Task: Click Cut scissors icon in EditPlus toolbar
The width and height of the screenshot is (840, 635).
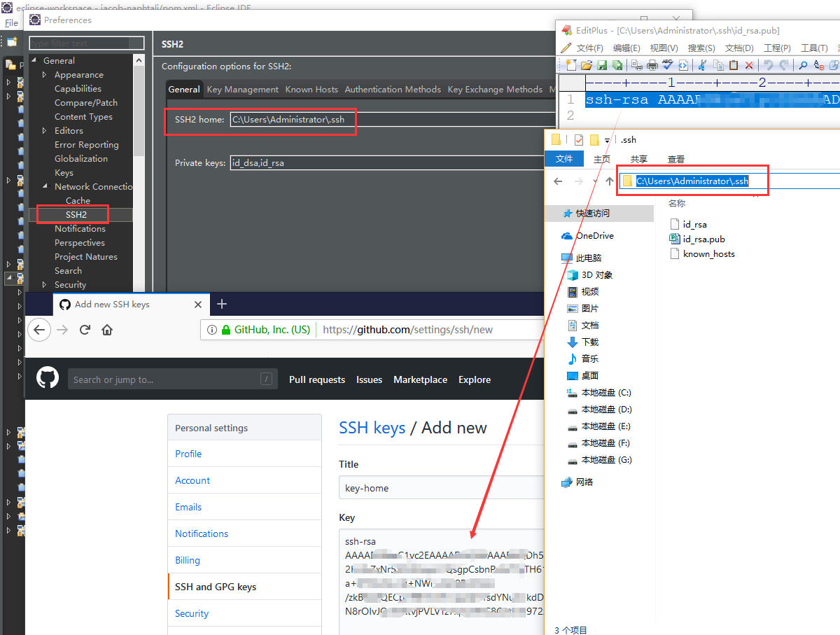Action: click(702, 65)
